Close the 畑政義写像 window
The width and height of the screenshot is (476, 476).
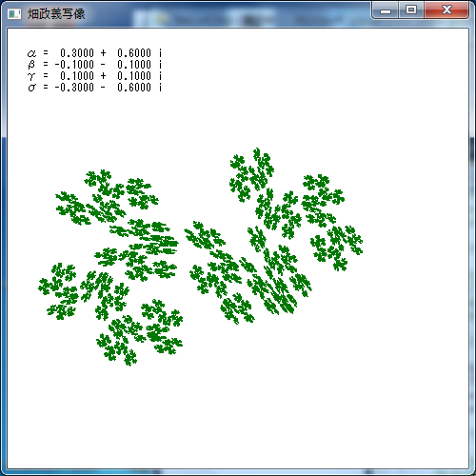(x=446, y=10)
